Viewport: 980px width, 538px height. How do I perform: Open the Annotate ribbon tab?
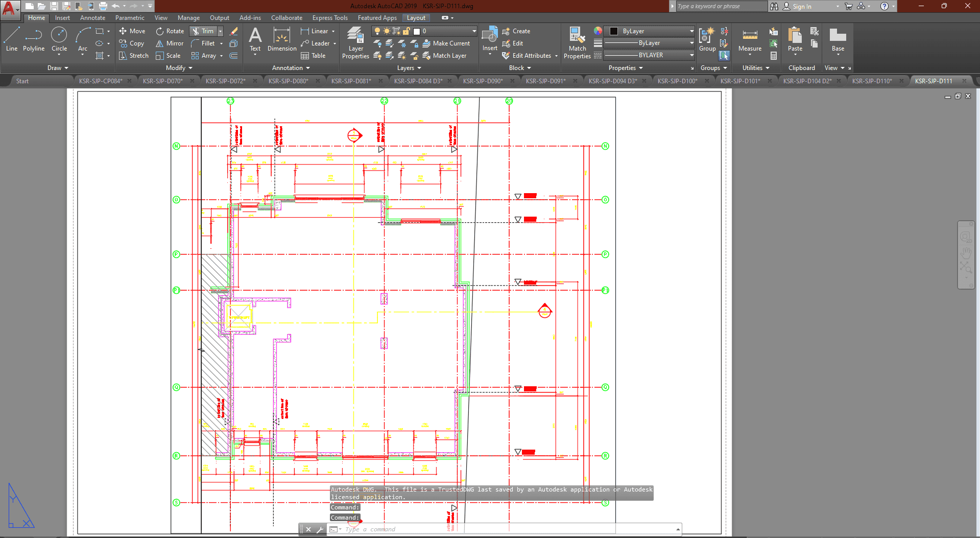pyautogui.click(x=92, y=18)
